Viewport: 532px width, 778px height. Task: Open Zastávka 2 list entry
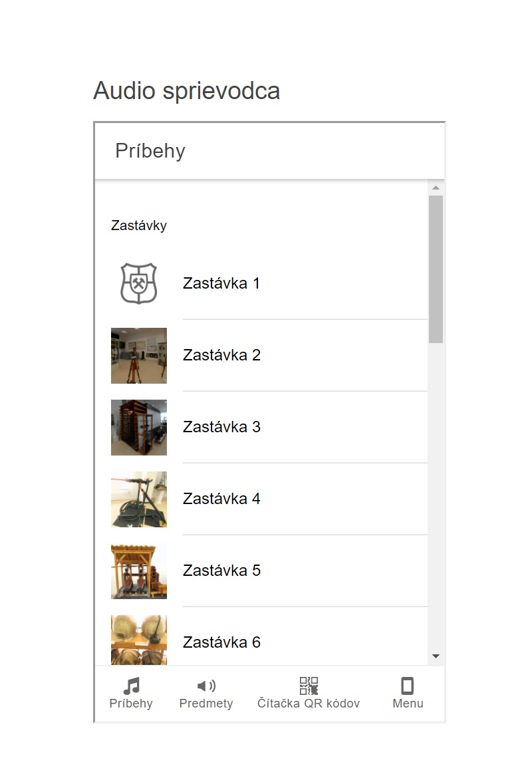coord(269,355)
